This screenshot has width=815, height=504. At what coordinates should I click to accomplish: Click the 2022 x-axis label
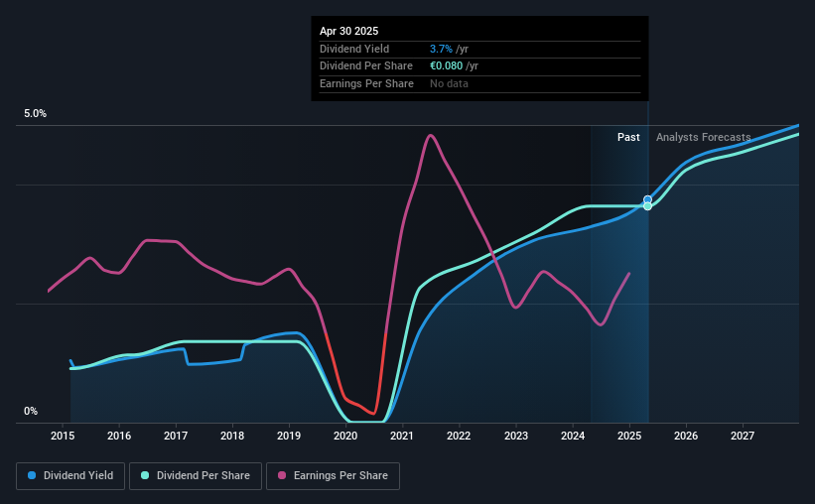click(x=459, y=436)
